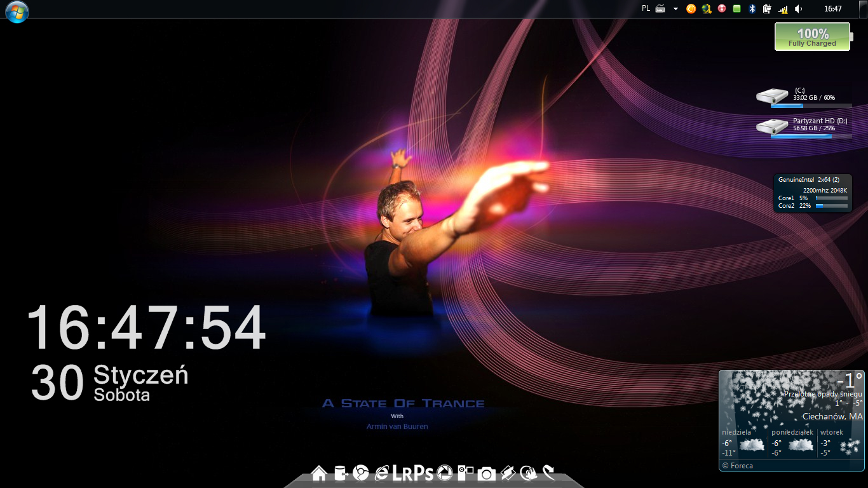
Task: Open the sync arrows icon in the dock
Action: tap(508, 473)
